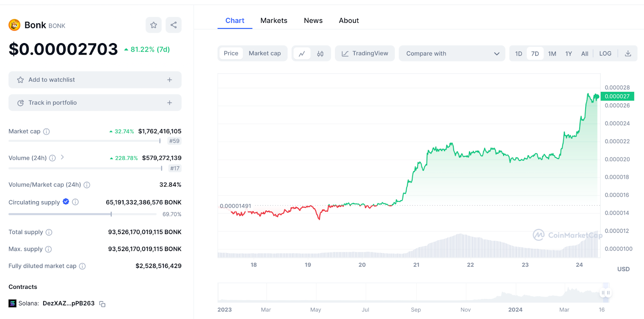644x319 pixels.
Task: Click Market cap value $1,762,416,105
Action: 160,131
